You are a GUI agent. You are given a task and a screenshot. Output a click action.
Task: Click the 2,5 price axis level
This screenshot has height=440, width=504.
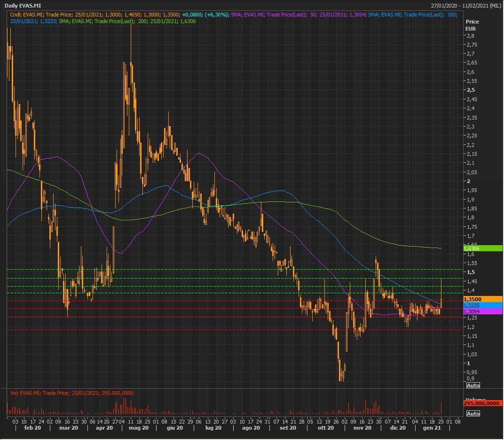tap(470, 90)
